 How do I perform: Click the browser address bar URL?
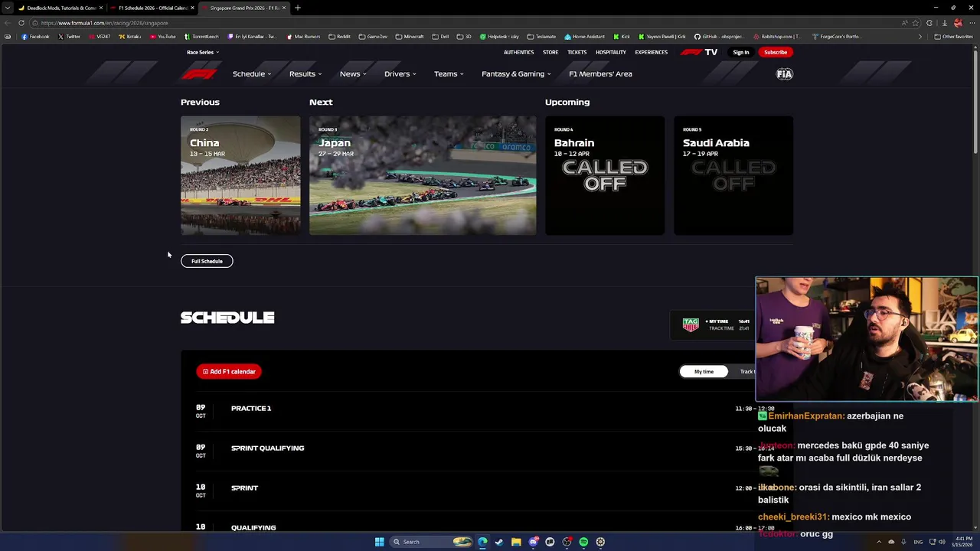click(105, 23)
